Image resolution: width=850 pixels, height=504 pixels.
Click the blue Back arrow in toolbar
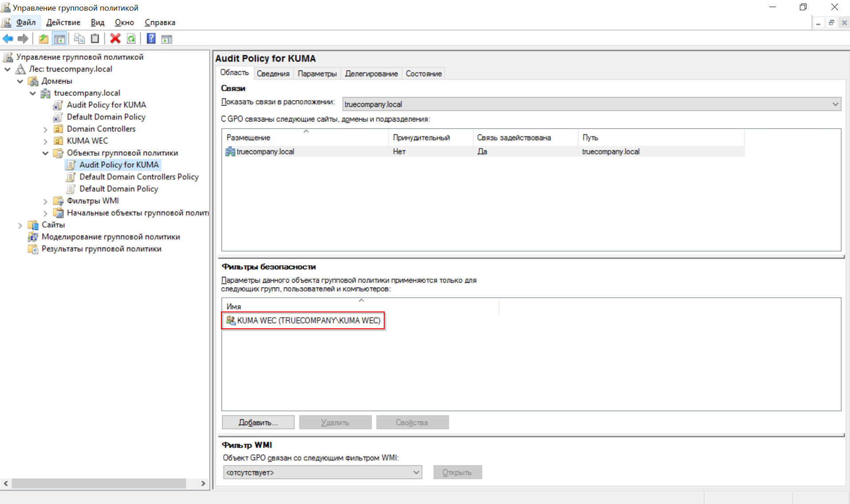8,39
